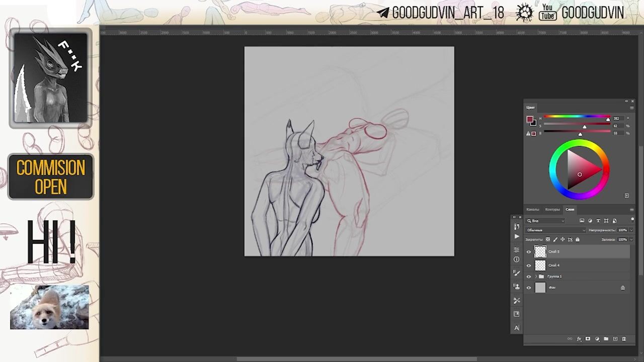Screen dimensions: 644x362
Task: Toggle visibility of the Слой 4 layer
Action: pyautogui.click(x=529, y=265)
